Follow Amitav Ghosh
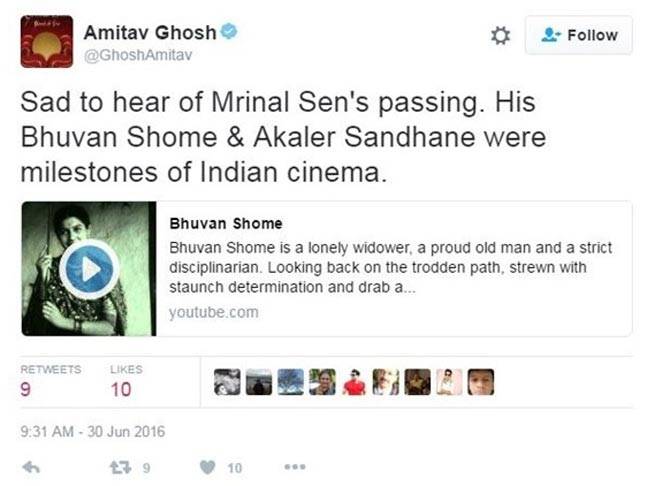Image resolution: width=647 pixels, height=486 pixels. coord(579,35)
